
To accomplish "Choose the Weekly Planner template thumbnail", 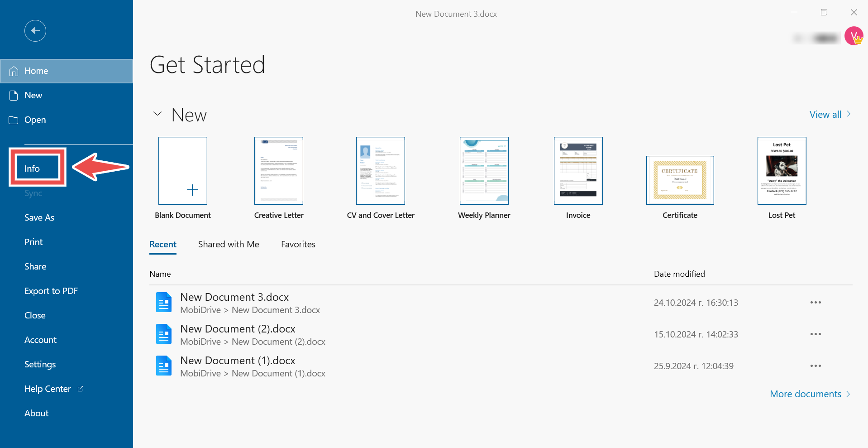I will click(x=484, y=171).
